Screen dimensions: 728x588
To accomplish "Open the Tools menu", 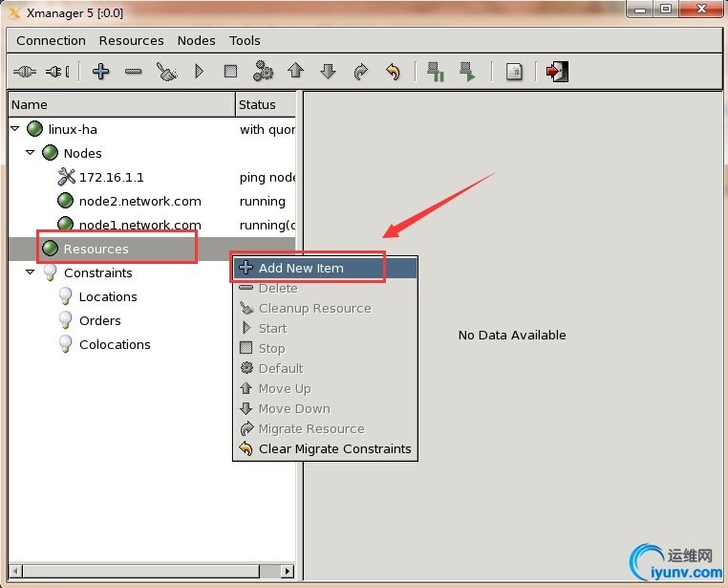I will click(245, 41).
